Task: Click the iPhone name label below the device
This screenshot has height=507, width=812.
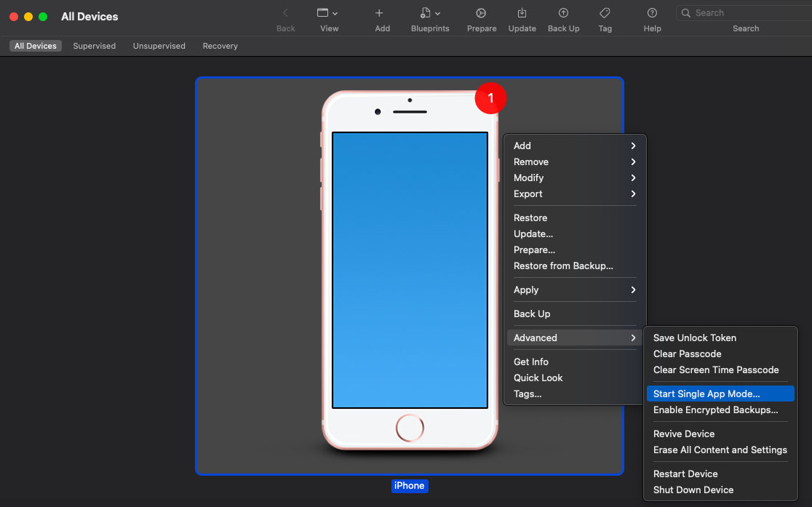Action: pos(409,485)
